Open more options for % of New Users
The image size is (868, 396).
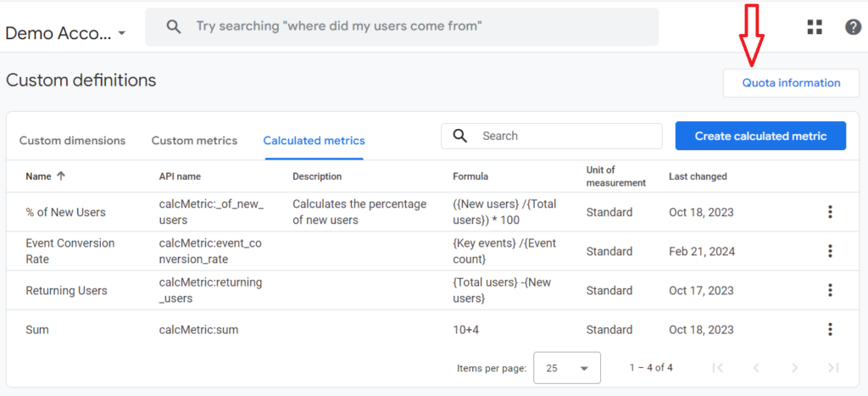830,212
